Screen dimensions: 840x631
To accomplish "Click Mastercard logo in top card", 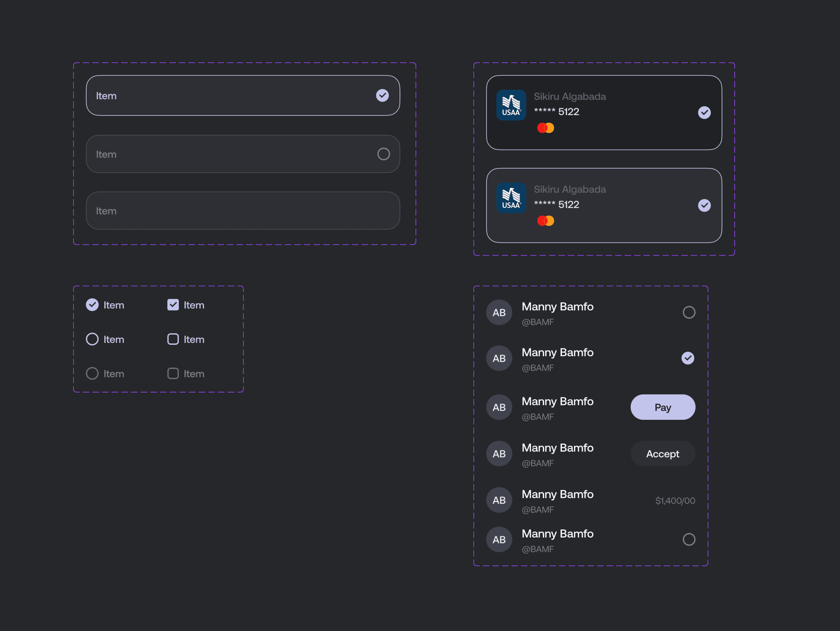I will point(545,128).
